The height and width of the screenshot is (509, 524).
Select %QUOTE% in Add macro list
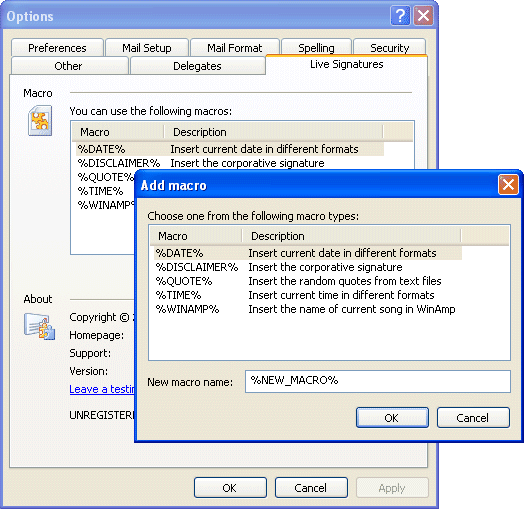coord(308,281)
